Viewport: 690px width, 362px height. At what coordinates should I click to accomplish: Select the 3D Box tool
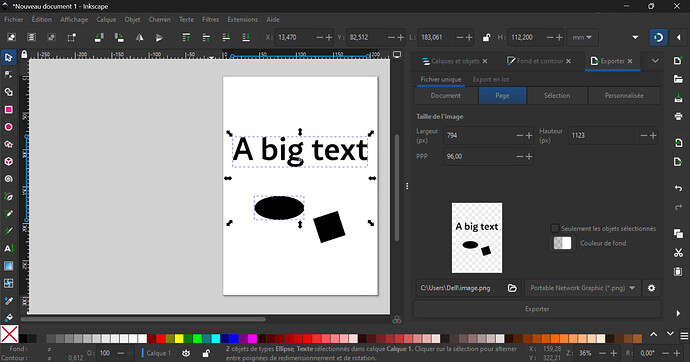point(8,161)
